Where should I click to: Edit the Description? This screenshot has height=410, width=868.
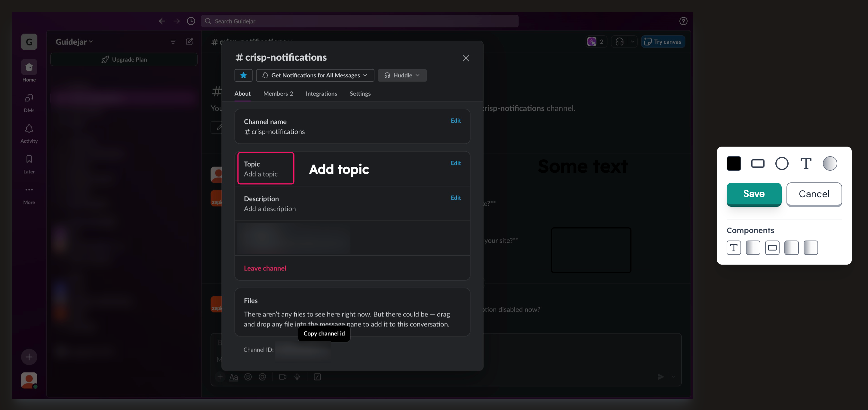point(456,198)
